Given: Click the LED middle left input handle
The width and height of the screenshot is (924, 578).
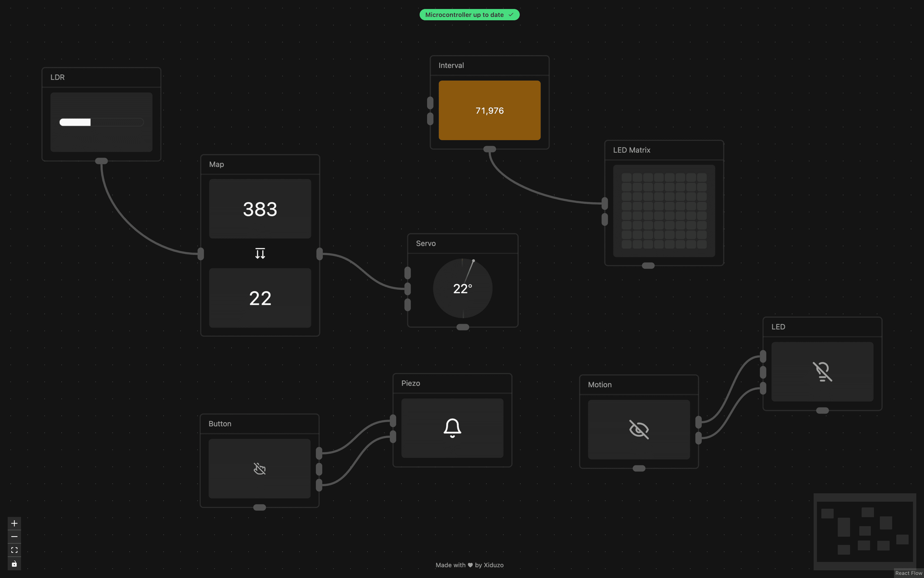Looking at the screenshot, I should 763,372.
